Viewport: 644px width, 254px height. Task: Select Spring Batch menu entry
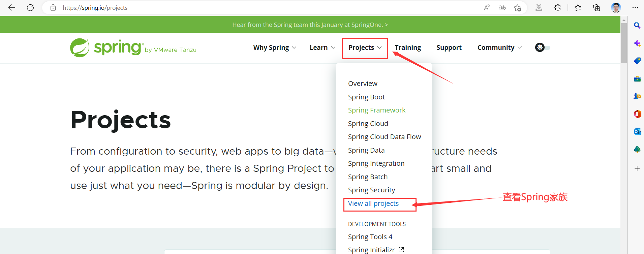click(x=368, y=177)
